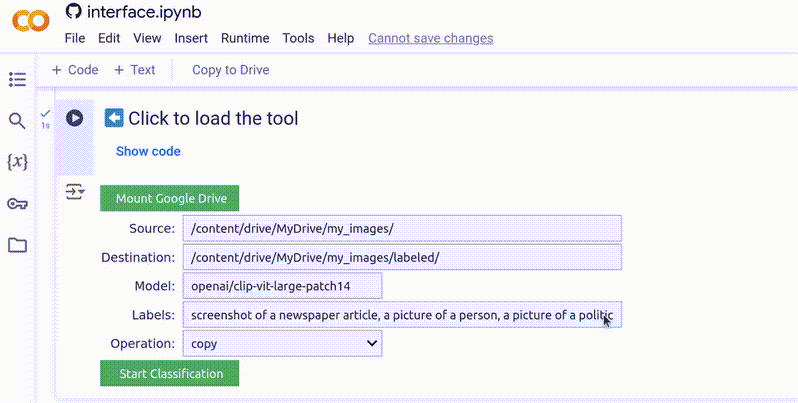This screenshot has height=403, width=798.
Task: Click the cell output options icon
Action: tap(75, 192)
